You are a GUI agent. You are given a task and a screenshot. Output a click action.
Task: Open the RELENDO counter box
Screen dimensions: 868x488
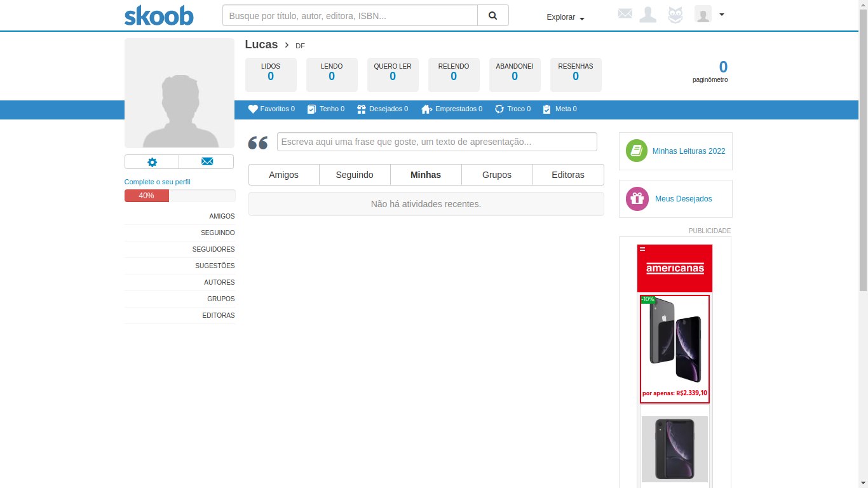point(454,75)
